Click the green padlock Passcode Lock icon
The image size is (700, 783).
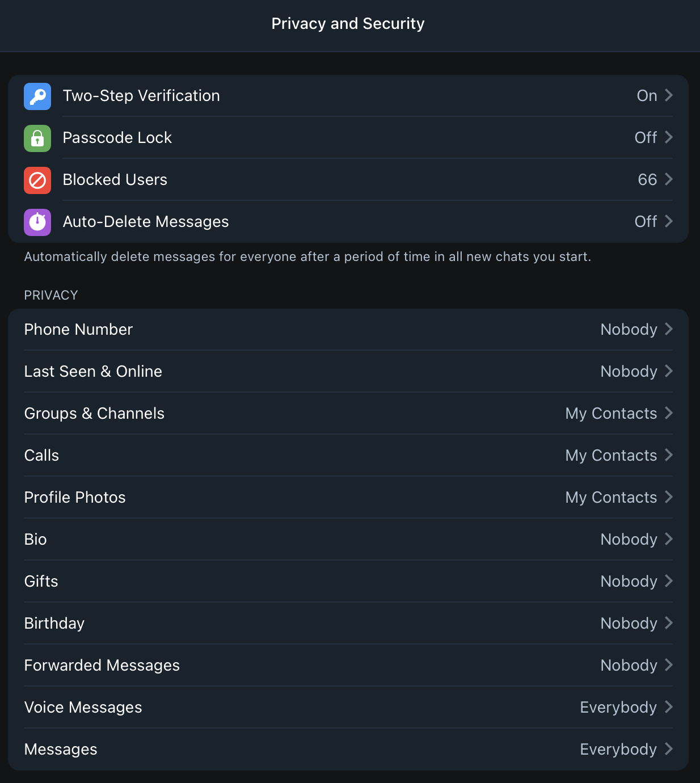(x=37, y=138)
